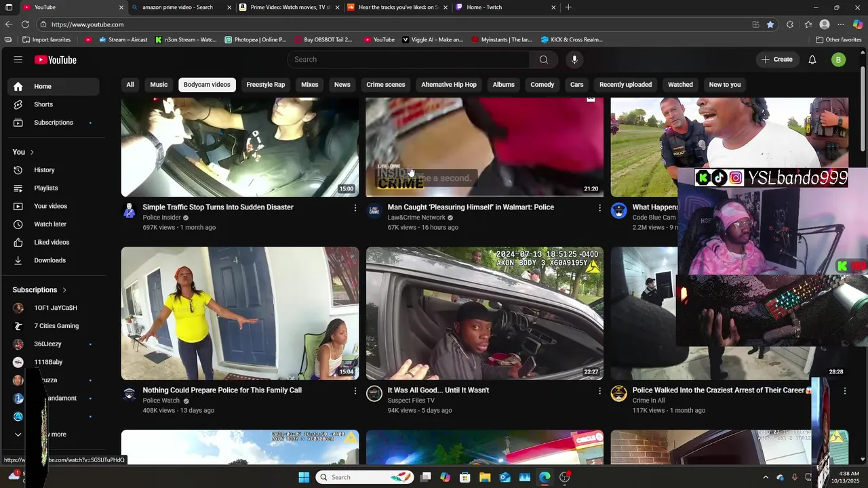Open more options for Craziest Arrest video
This screenshot has width=868, height=488.
click(844, 391)
